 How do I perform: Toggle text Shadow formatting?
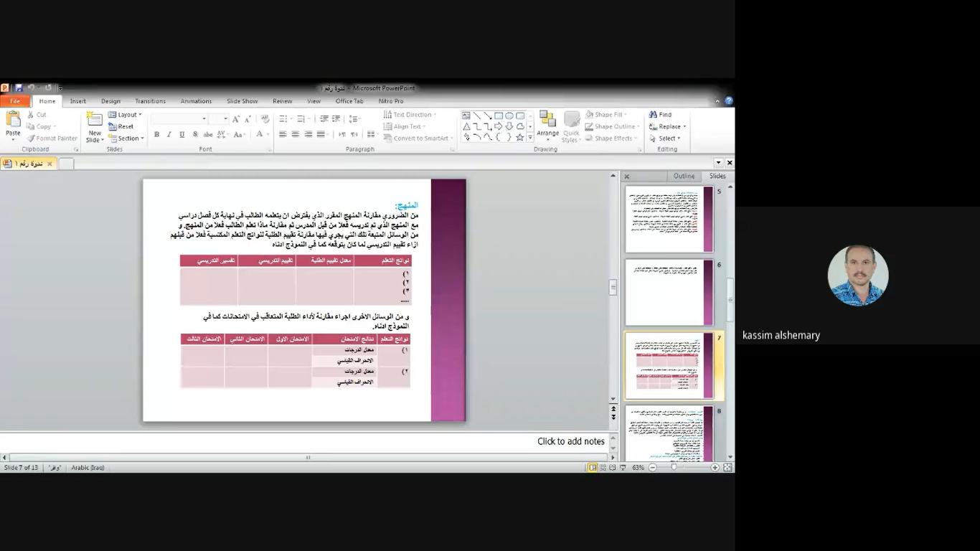click(195, 135)
